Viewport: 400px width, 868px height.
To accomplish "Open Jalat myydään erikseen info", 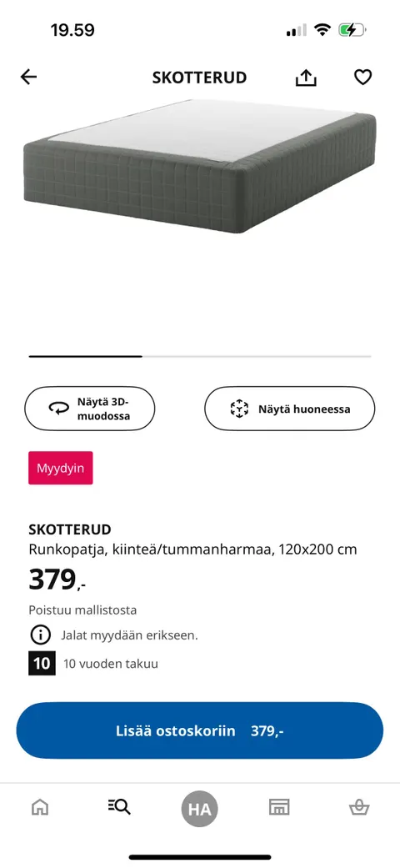I will click(x=129, y=635).
